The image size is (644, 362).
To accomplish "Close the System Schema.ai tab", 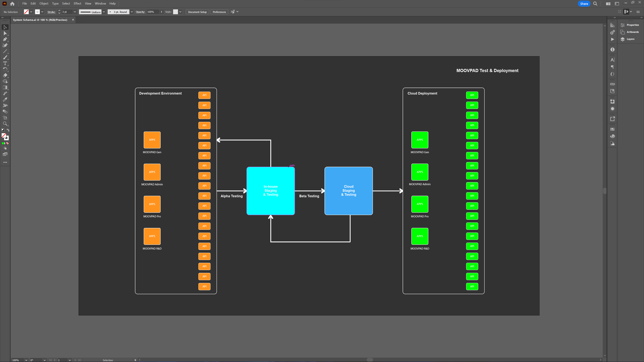I will (x=73, y=20).
